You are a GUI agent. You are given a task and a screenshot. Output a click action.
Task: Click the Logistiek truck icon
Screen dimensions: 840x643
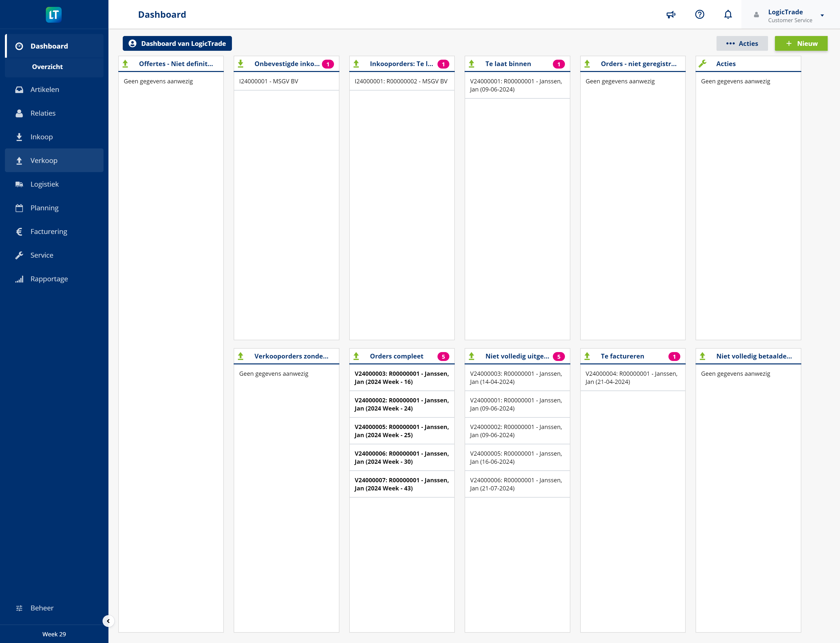[19, 184]
